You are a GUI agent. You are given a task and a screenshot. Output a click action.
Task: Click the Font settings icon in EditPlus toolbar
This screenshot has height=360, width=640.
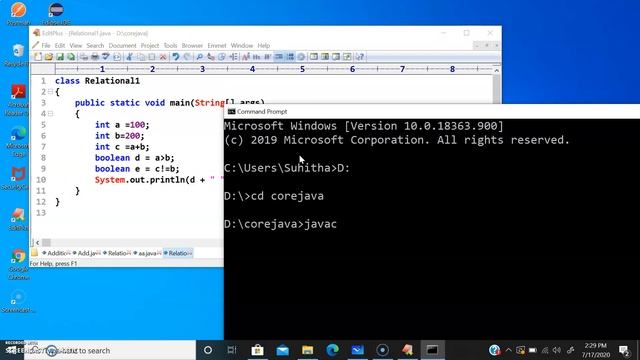246,57
